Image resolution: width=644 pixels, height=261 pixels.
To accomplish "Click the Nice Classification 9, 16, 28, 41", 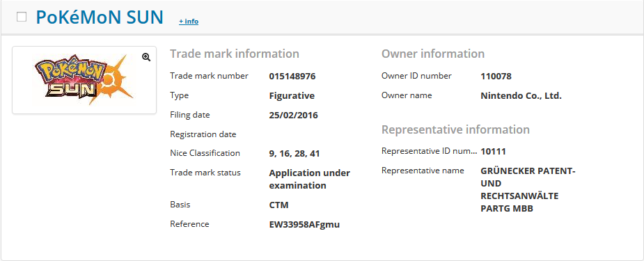I will (x=294, y=154).
